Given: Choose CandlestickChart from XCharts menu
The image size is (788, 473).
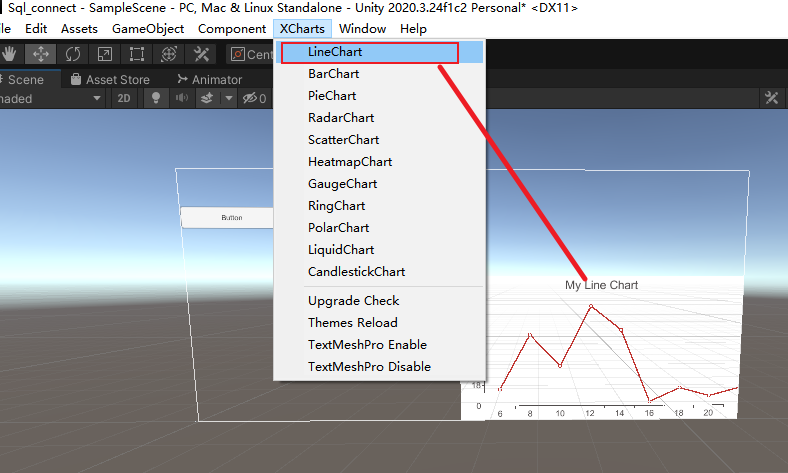Looking at the screenshot, I should click(x=379, y=272).
